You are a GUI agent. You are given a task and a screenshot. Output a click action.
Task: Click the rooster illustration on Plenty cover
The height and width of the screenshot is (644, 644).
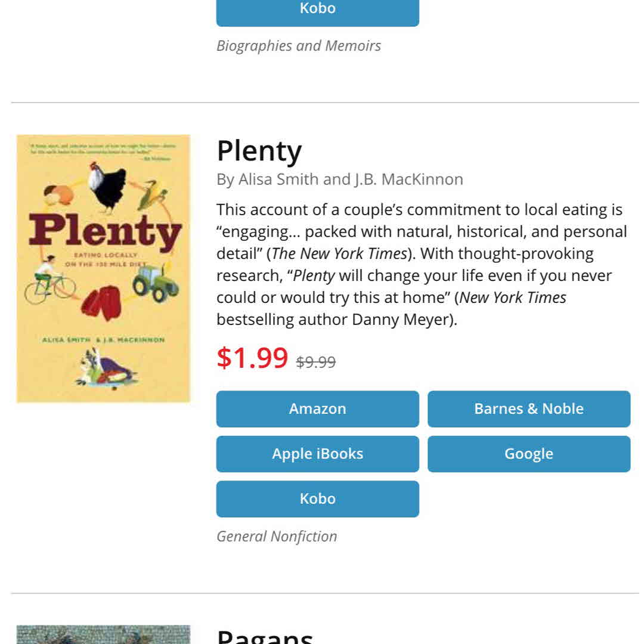(109, 187)
